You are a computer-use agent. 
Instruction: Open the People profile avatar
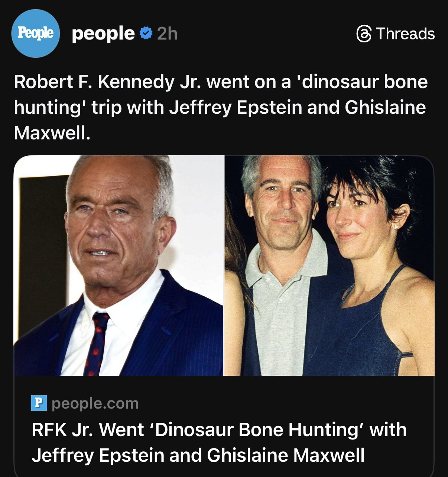[x=36, y=33]
